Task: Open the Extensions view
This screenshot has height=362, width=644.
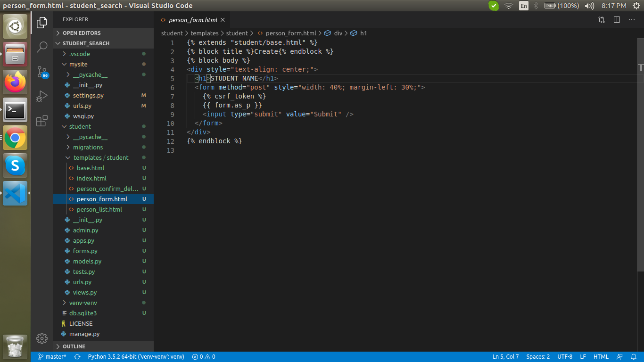Action: [42, 121]
